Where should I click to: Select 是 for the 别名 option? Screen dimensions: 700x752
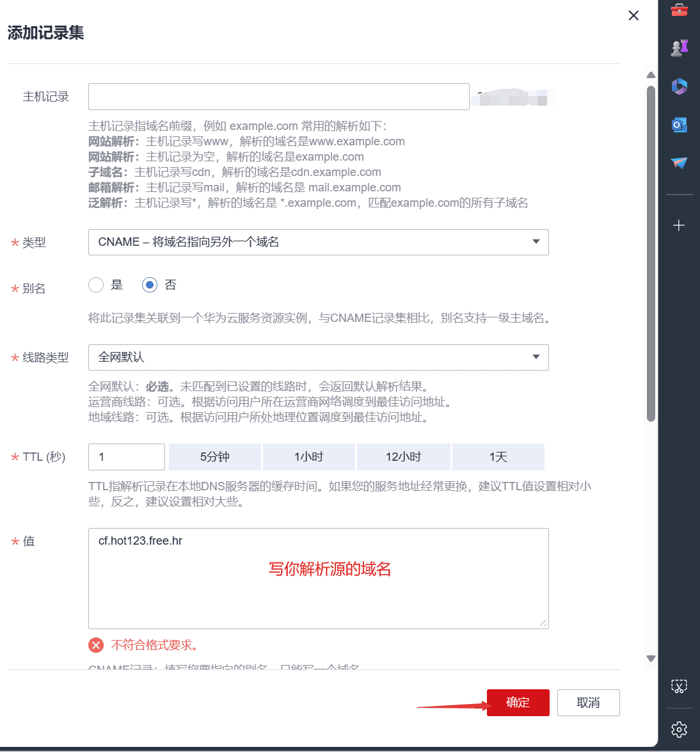[x=96, y=285]
